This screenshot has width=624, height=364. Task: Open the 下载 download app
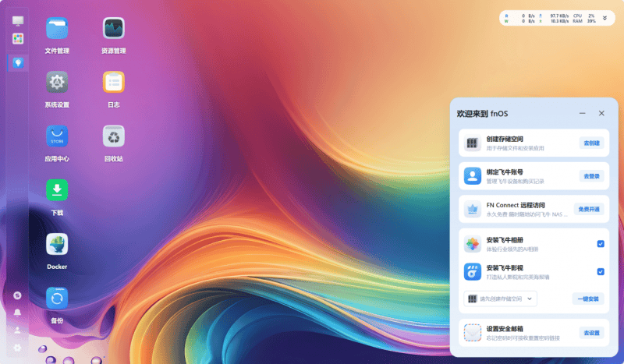(57, 190)
